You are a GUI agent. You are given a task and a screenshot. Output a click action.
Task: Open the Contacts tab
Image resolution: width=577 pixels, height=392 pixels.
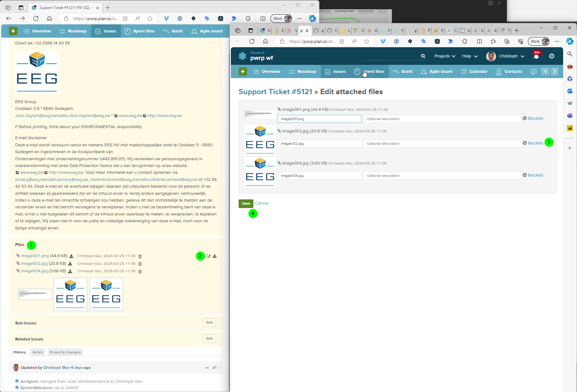(x=509, y=71)
